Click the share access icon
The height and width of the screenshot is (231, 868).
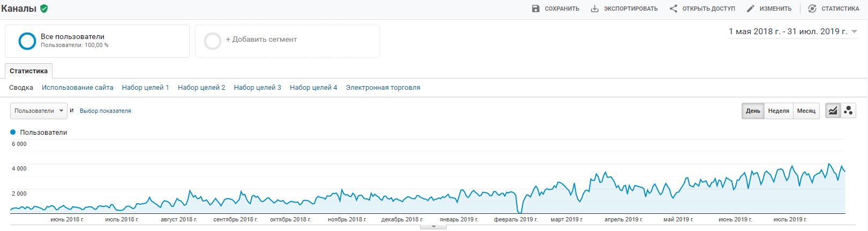click(x=674, y=9)
